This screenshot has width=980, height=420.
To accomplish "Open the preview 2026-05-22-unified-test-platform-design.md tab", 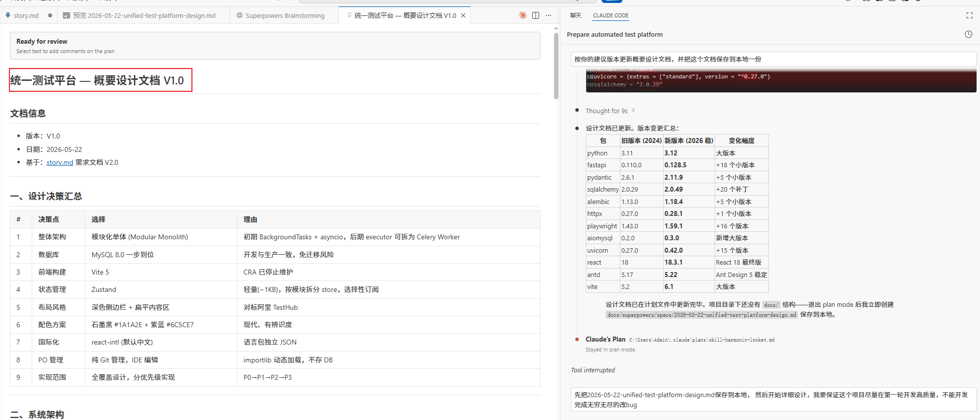I will (144, 15).
